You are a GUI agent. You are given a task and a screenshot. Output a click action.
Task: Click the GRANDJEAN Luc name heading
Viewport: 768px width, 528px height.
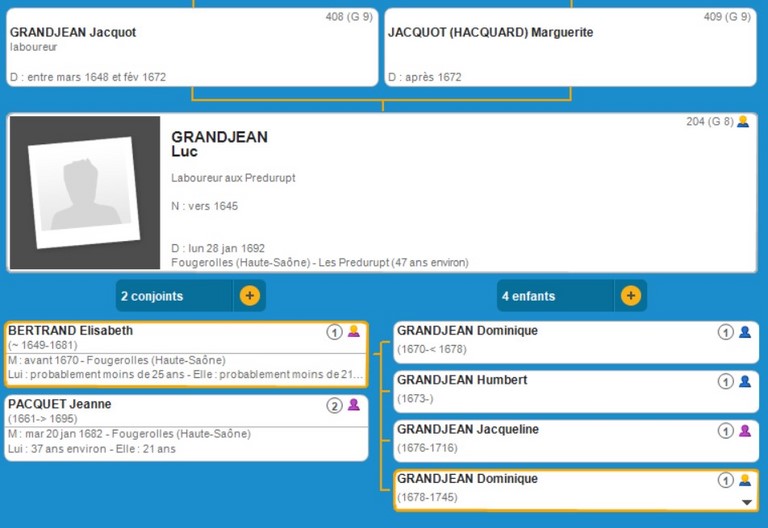pos(219,144)
